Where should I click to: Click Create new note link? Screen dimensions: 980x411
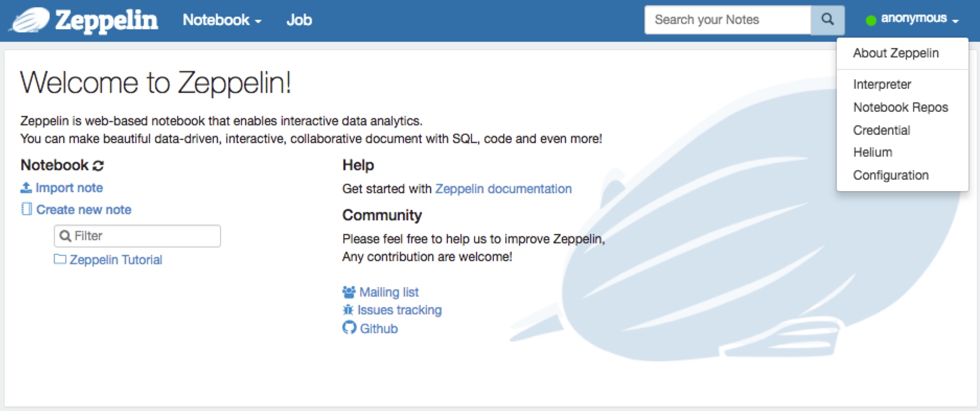(x=84, y=209)
